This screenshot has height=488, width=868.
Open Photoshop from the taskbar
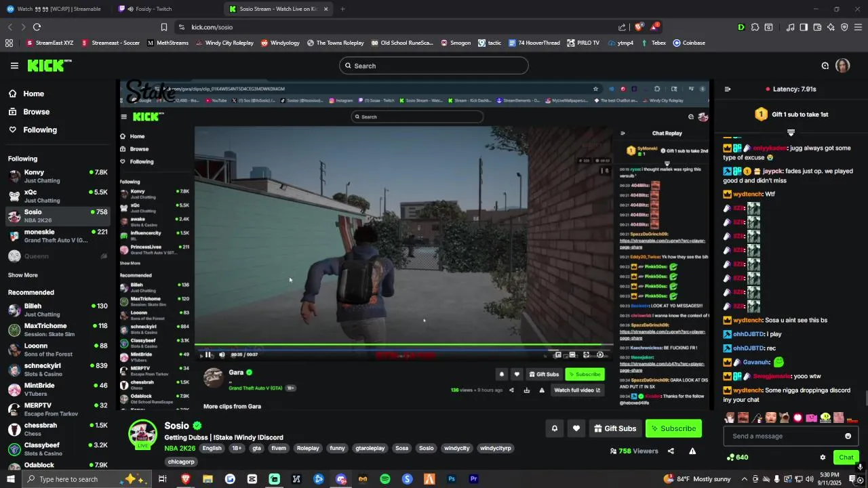[x=452, y=479]
